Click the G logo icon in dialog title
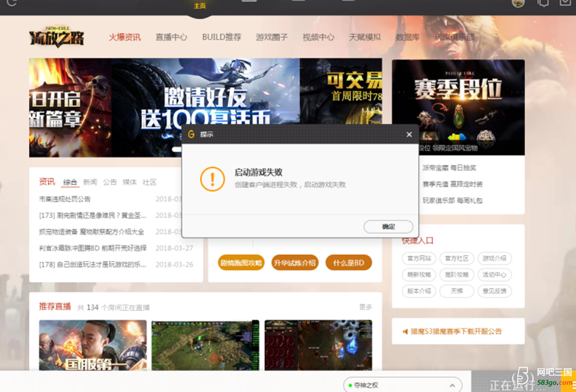This screenshot has width=576, height=392. tap(191, 134)
